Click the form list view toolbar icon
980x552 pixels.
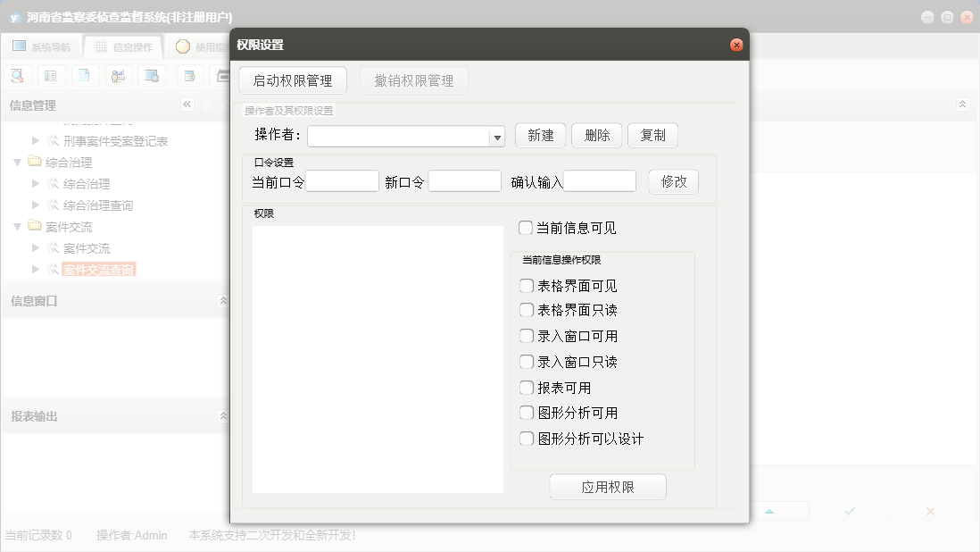pos(51,76)
